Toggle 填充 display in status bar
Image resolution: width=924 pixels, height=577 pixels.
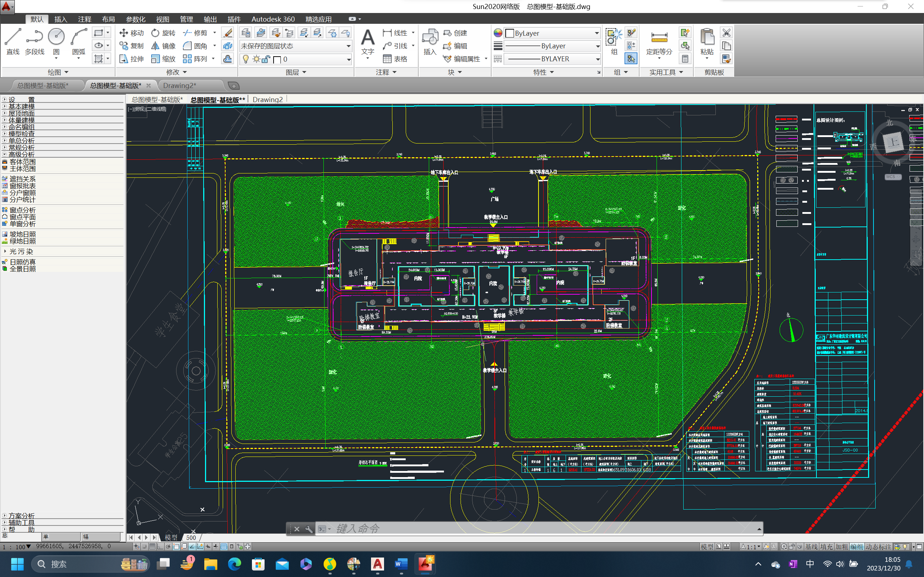coord(827,547)
